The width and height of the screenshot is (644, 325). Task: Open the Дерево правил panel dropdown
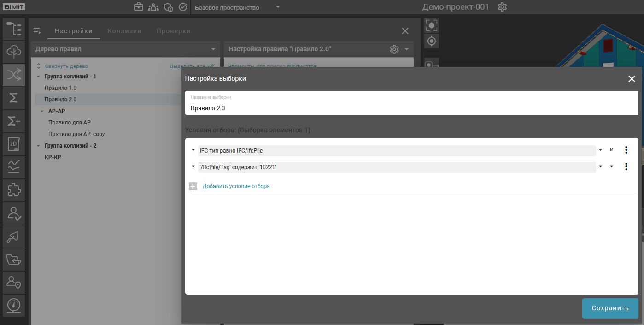pyautogui.click(x=213, y=49)
